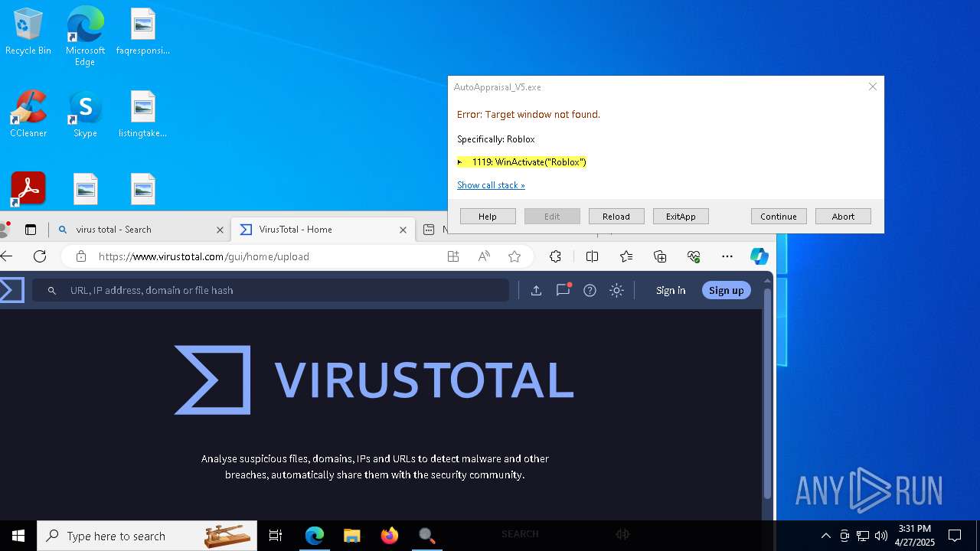Click VirusTotal search field
The width and height of the screenshot is (980, 551).
tap(270, 290)
